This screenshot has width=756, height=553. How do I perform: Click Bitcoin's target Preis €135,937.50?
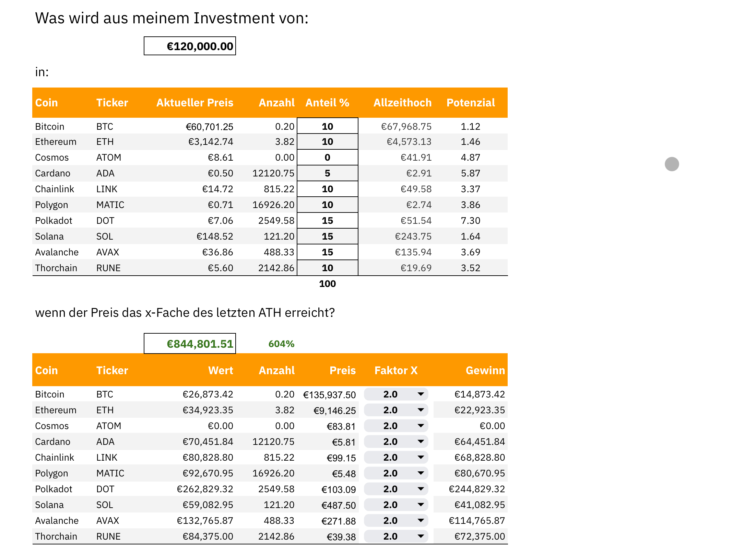[329, 395]
